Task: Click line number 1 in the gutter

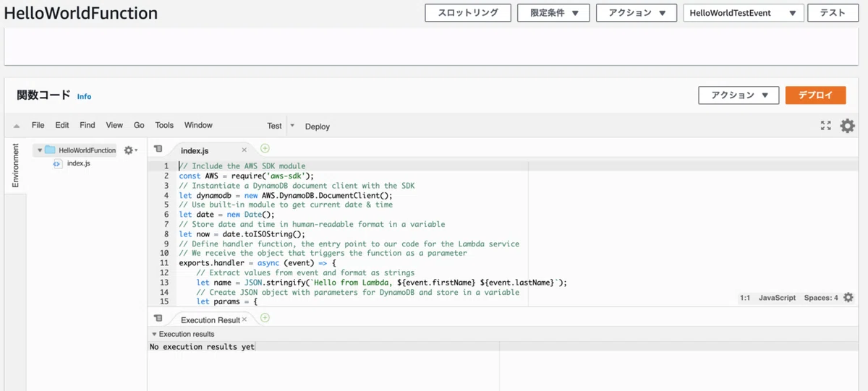Action: pyautogui.click(x=166, y=166)
